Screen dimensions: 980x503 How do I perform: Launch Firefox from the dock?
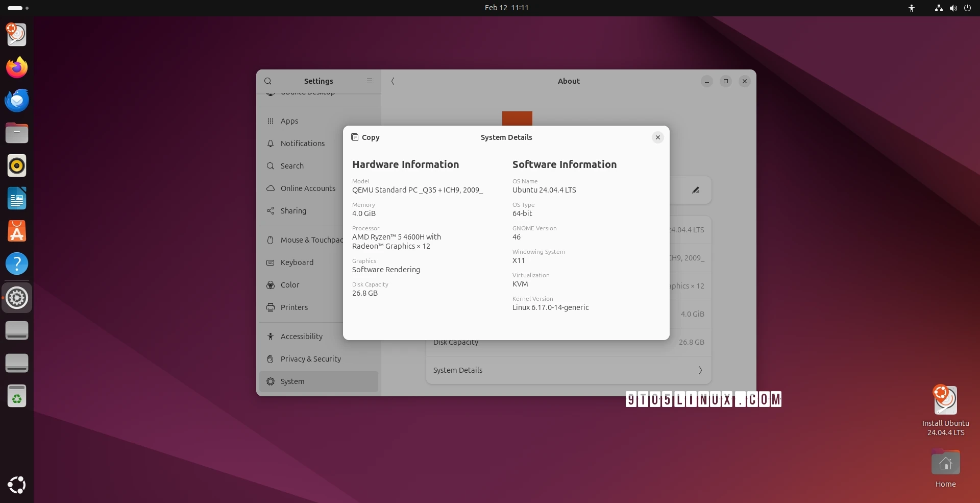[x=17, y=67]
